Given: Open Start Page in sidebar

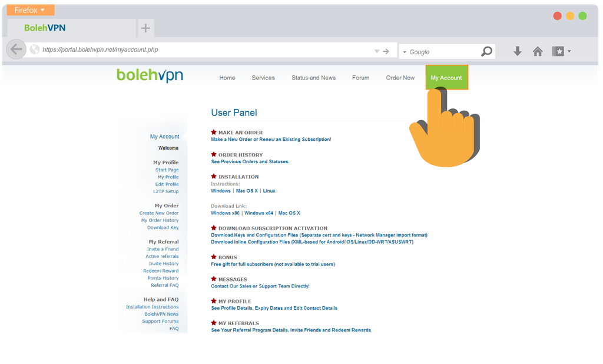Looking at the screenshot, I should click(x=167, y=170).
